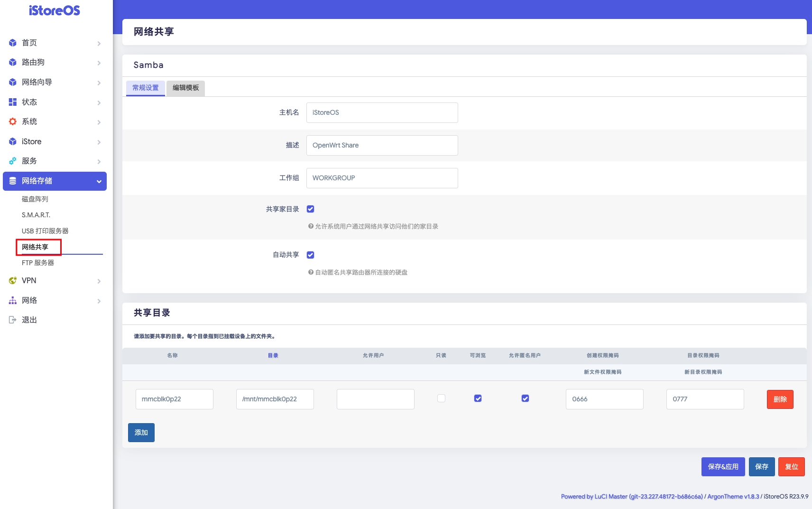Viewport: 812px width, 509px height.
Task: Select the 首页 home icon in sidebar
Action: click(x=12, y=43)
